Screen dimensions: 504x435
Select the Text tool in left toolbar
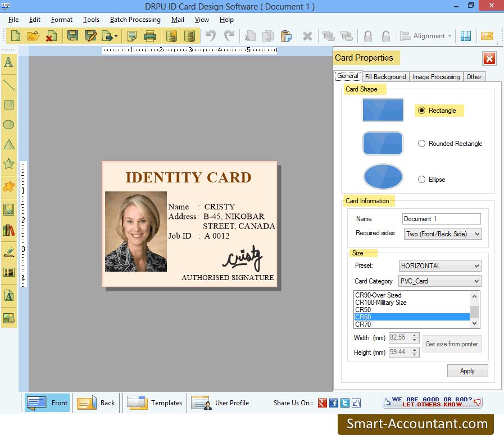point(8,62)
